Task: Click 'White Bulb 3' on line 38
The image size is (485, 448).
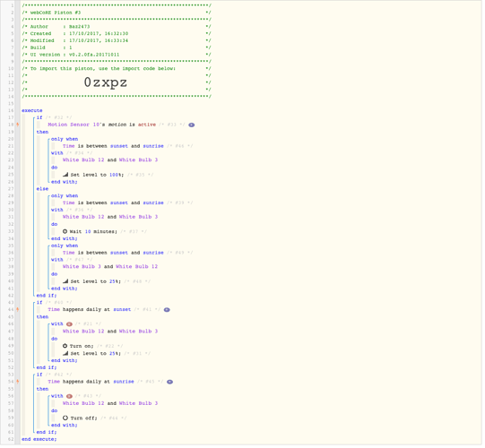Action: click(82, 267)
